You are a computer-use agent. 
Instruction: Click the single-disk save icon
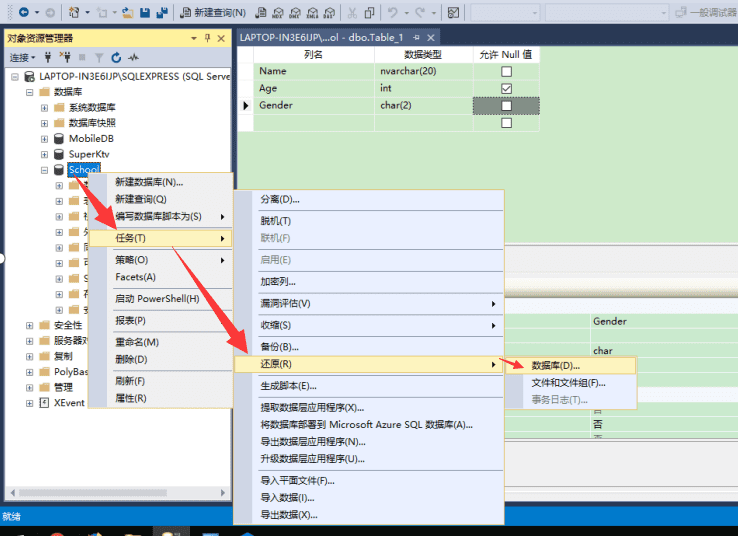(x=145, y=12)
